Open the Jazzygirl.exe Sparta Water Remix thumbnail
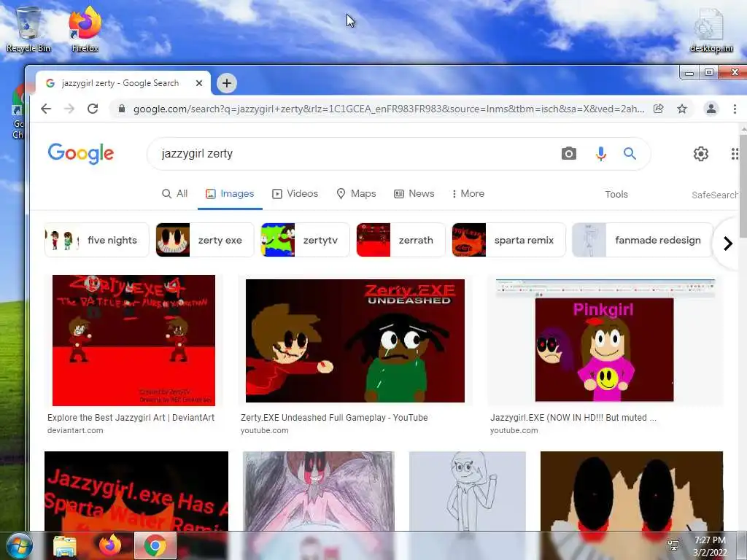 [x=136, y=491]
